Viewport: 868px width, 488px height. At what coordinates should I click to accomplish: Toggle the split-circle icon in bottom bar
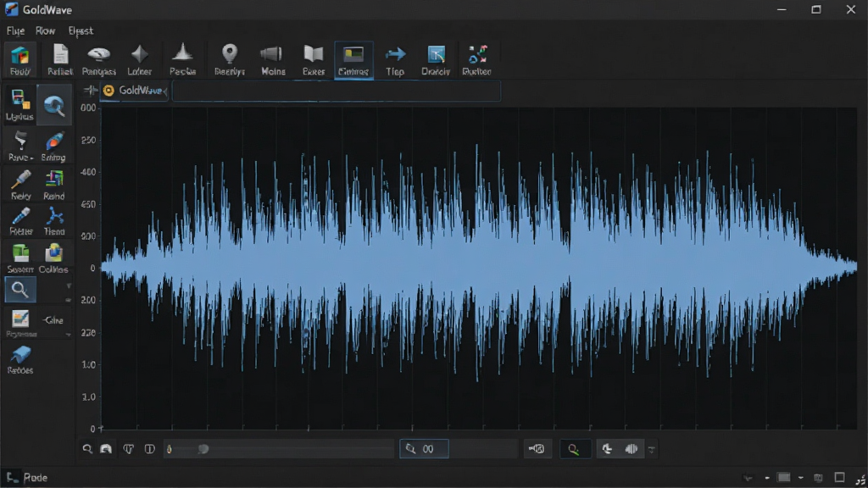(149, 449)
